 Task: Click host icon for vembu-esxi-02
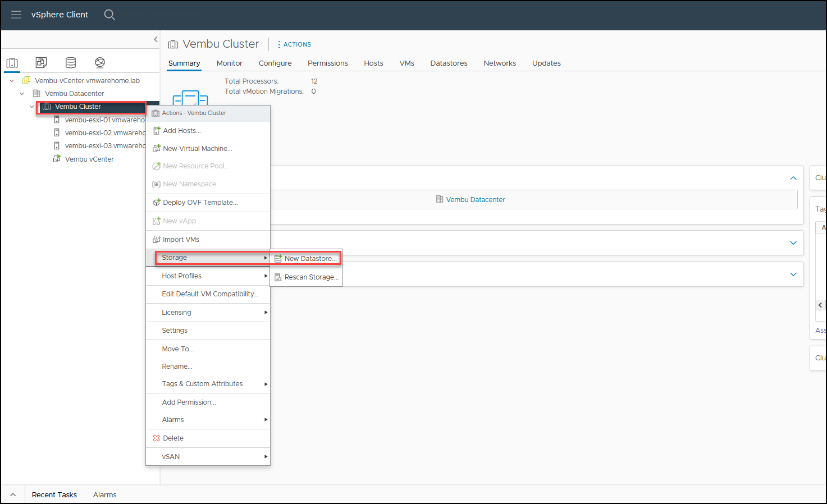click(x=57, y=132)
